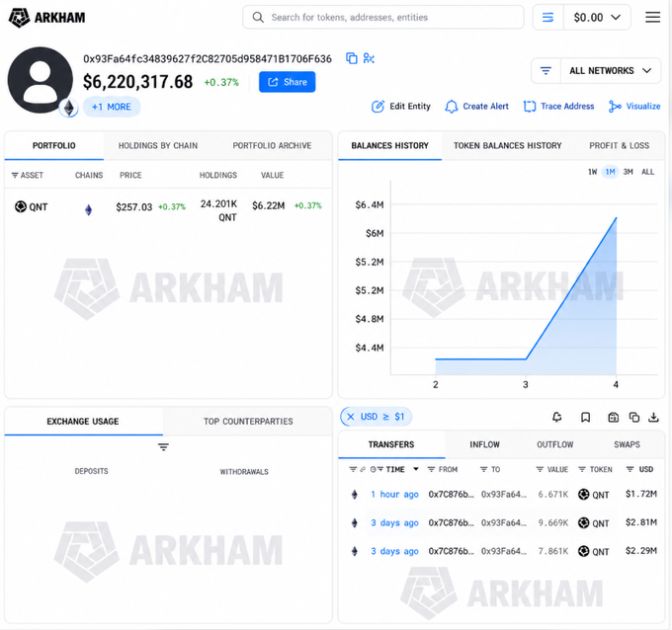Click the search magnifier icon
The width and height of the screenshot is (672, 630).
(258, 17)
